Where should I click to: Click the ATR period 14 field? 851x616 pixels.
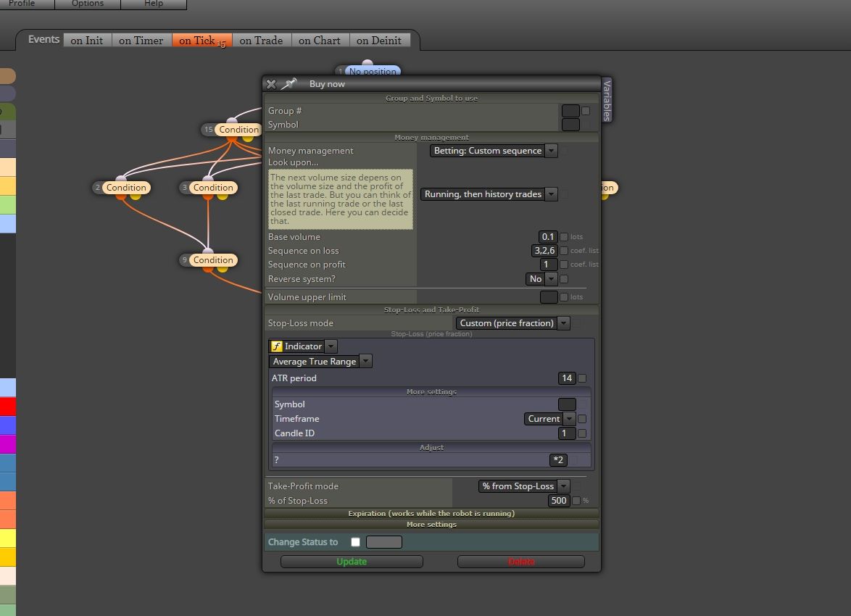pos(567,378)
